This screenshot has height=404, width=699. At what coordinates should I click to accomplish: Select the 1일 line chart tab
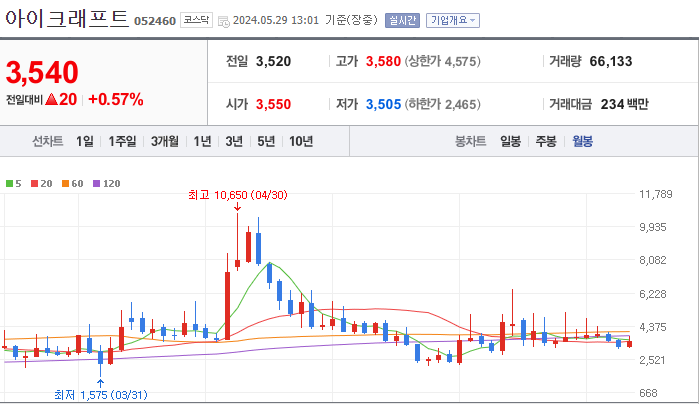(x=85, y=141)
